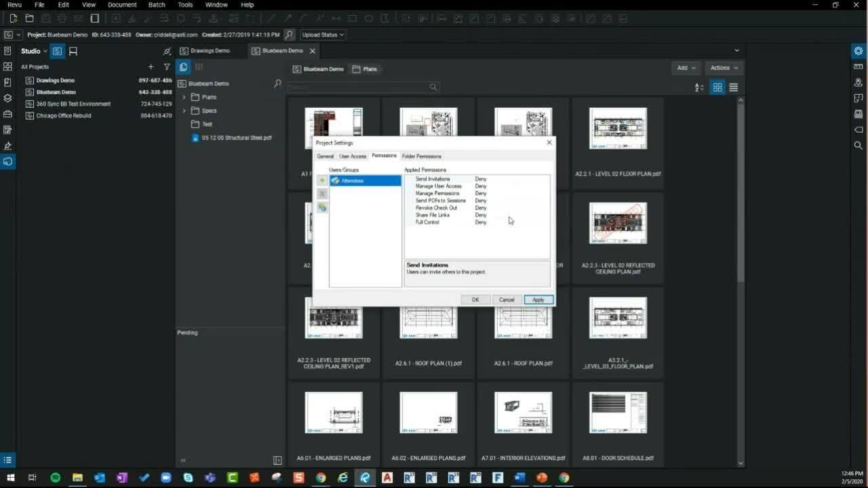Close the Bluebeam Demo tab
868x488 pixels.
[313, 51]
